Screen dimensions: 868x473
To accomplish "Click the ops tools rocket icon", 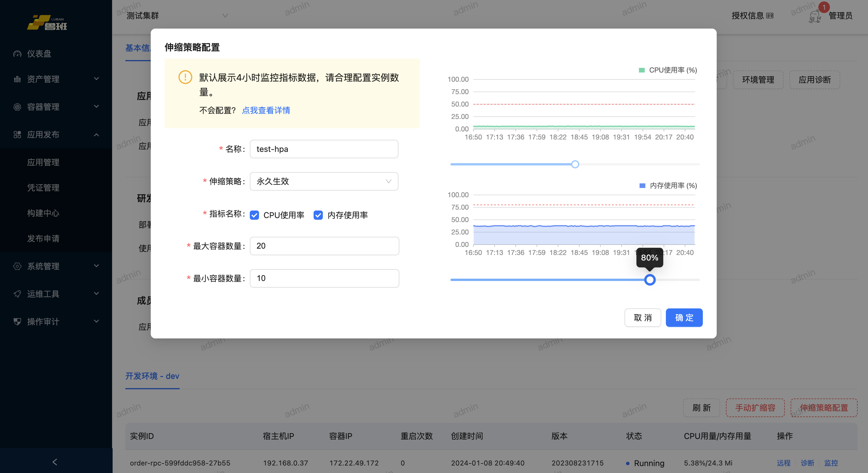I will pyautogui.click(x=17, y=294).
